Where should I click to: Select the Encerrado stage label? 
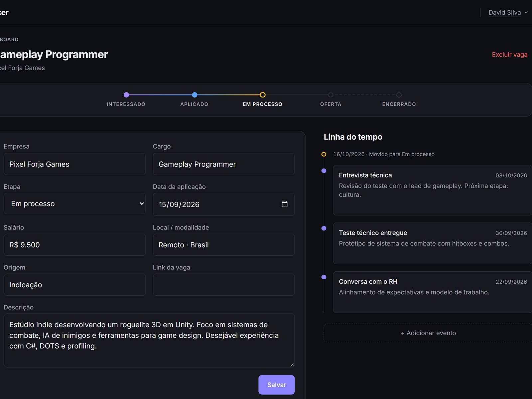click(x=399, y=104)
